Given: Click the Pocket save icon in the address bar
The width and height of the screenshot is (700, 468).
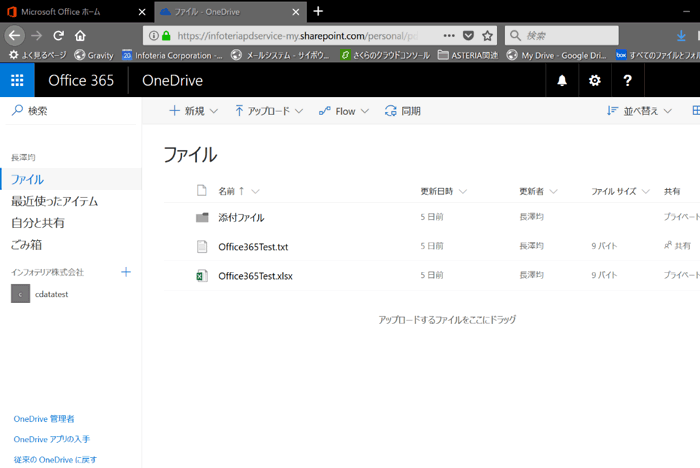Looking at the screenshot, I should tap(468, 35).
